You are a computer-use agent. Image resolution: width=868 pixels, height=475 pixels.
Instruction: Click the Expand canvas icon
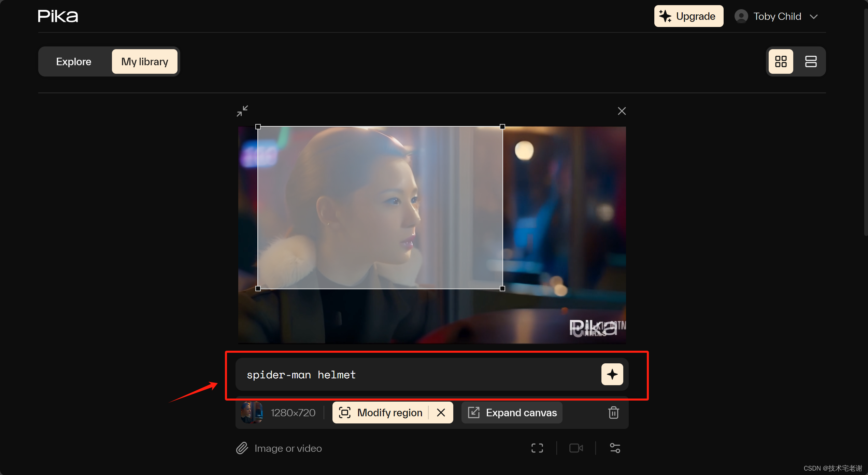473,413
